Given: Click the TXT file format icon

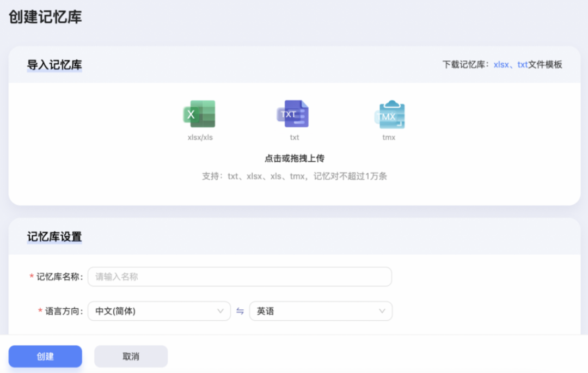Looking at the screenshot, I should tap(293, 114).
